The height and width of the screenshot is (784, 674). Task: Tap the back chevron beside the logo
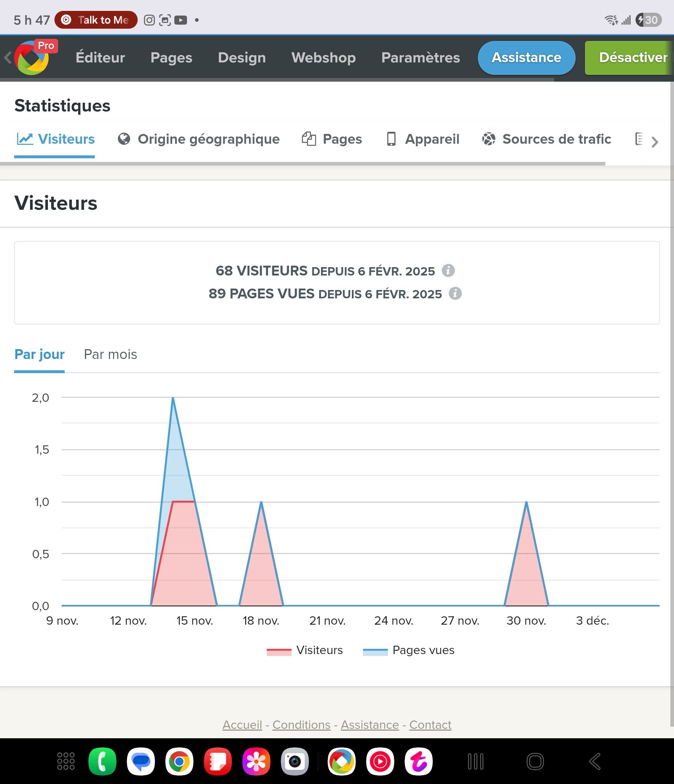(x=8, y=58)
